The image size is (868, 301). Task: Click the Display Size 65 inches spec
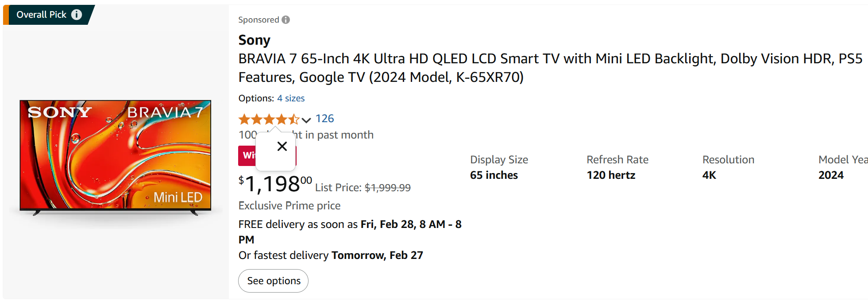[x=499, y=167]
